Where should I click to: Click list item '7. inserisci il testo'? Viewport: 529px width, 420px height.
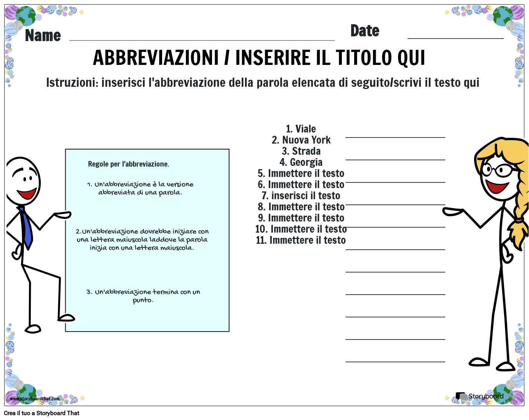[x=301, y=196]
